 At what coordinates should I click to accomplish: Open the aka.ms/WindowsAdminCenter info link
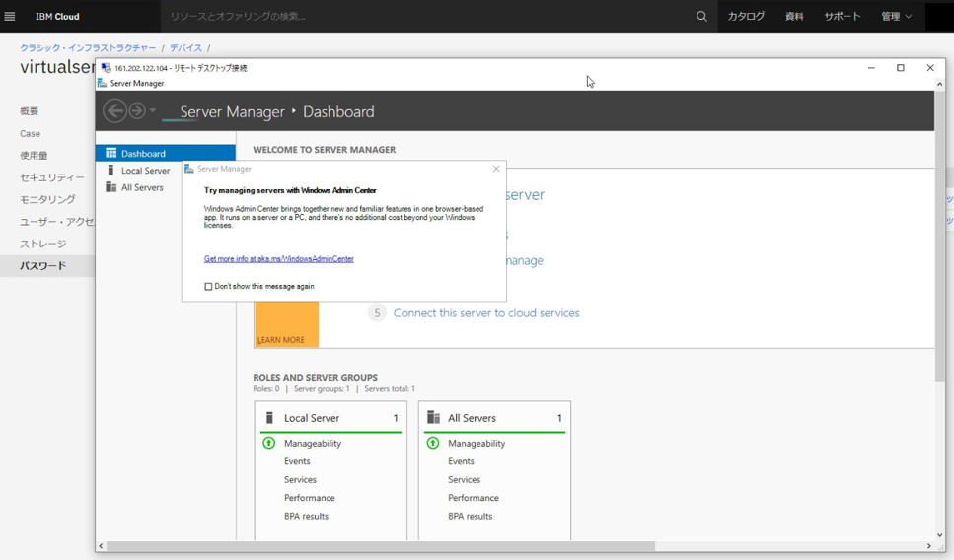point(278,259)
